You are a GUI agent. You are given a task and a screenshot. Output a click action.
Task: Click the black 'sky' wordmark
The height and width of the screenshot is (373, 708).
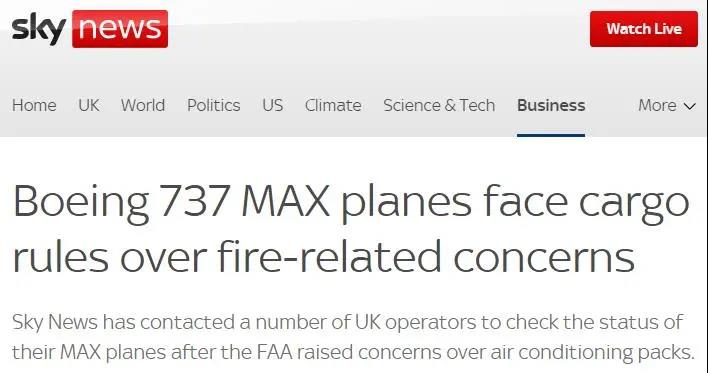tap(39, 28)
